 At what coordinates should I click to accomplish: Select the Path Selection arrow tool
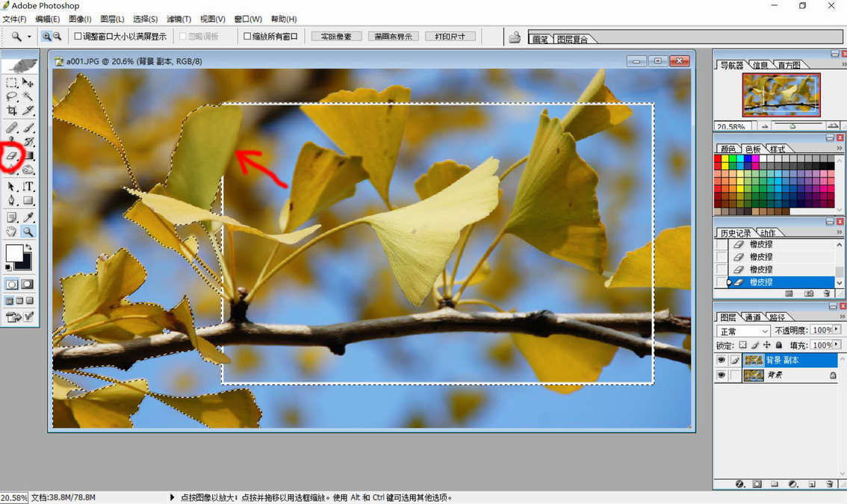[x=11, y=187]
